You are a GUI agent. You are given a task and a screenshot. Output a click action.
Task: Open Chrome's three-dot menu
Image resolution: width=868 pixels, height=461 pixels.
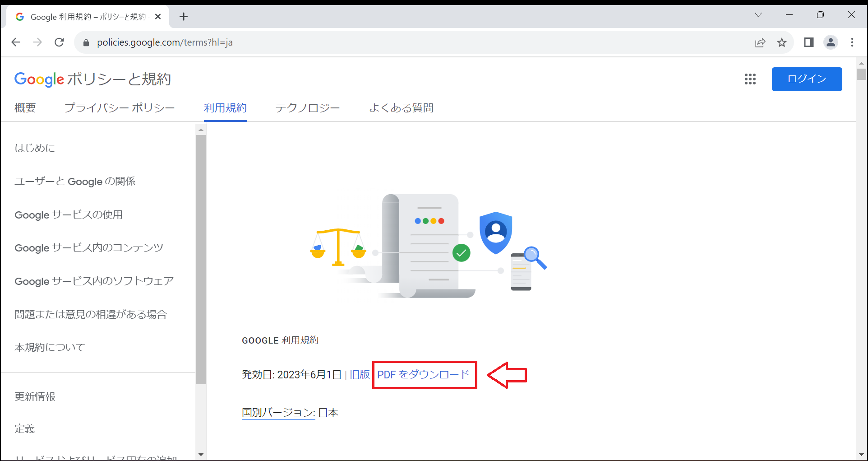click(x=852, y=42)
